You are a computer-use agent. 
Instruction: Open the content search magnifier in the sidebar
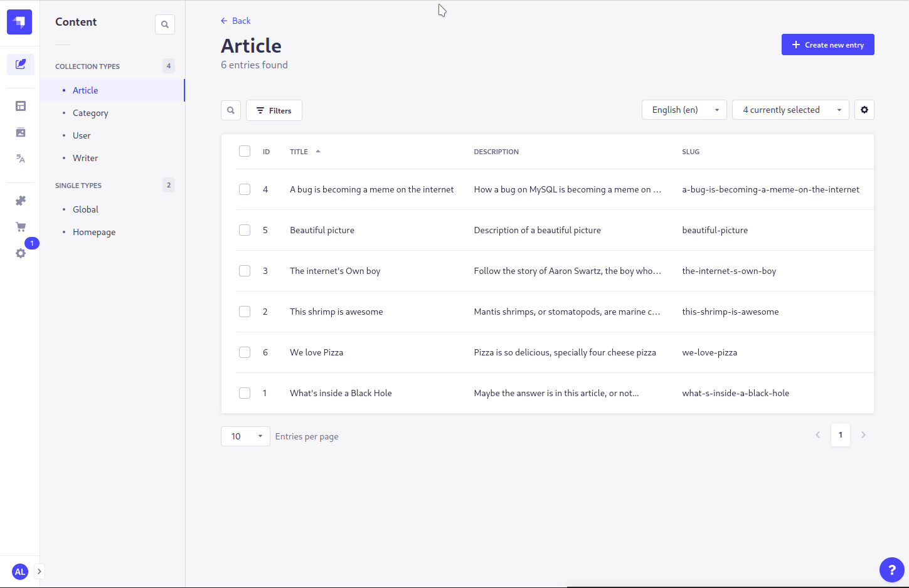pyautogui.click(x=164, y=24)
